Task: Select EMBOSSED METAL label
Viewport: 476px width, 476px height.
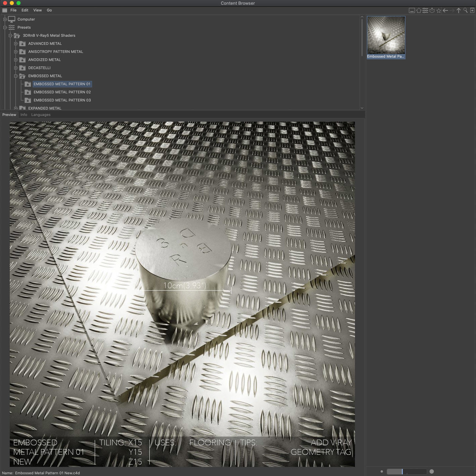Action: click(x=45, y=76)
